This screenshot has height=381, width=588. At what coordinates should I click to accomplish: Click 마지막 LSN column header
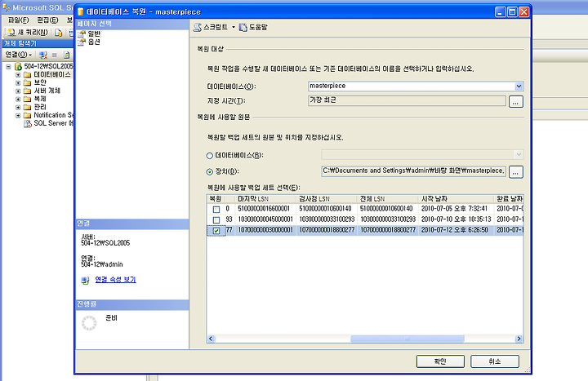click(x=265, y=199)
